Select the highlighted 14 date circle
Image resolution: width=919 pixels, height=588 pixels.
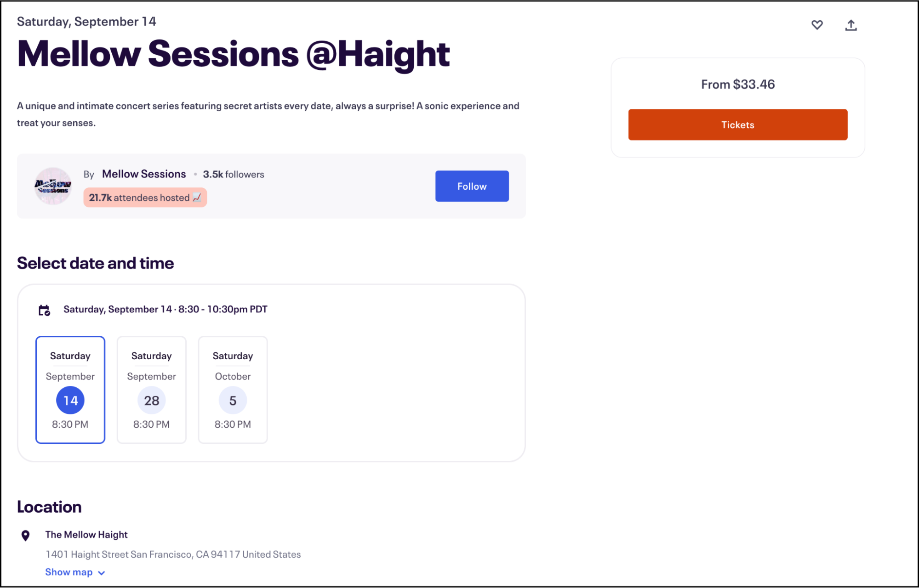pos(70,400)
